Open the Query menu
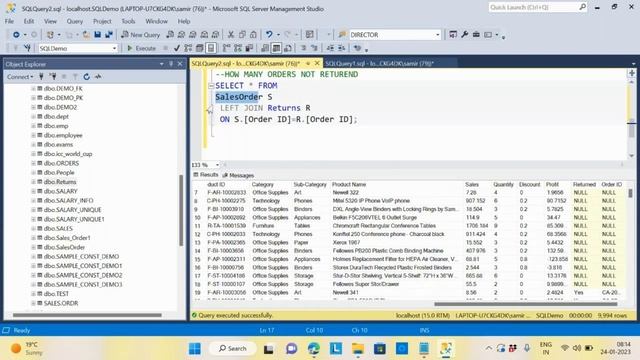Image resolution: width=640 pixels, height=360 pixels. [75, 21]
